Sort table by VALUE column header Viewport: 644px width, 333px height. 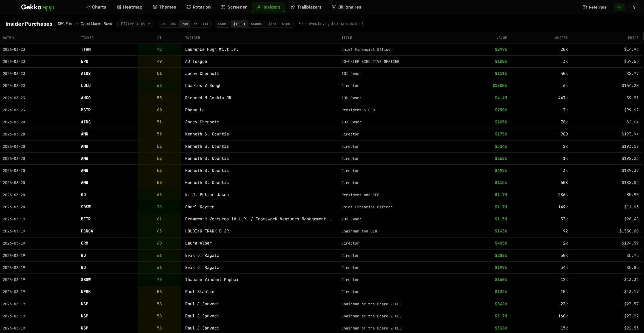click(501, 38)
